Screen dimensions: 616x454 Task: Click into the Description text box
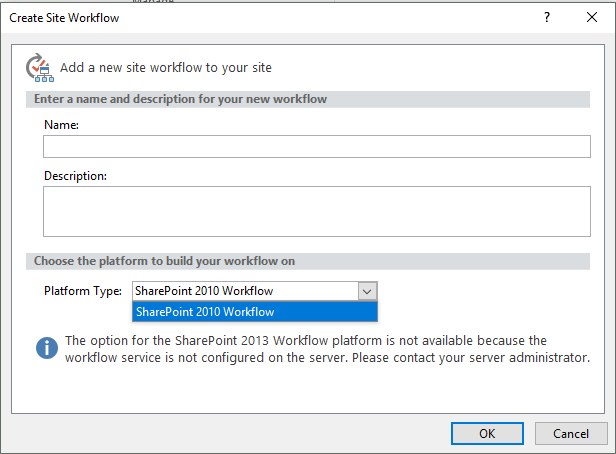pyautogui.click(x=317, y=211)
